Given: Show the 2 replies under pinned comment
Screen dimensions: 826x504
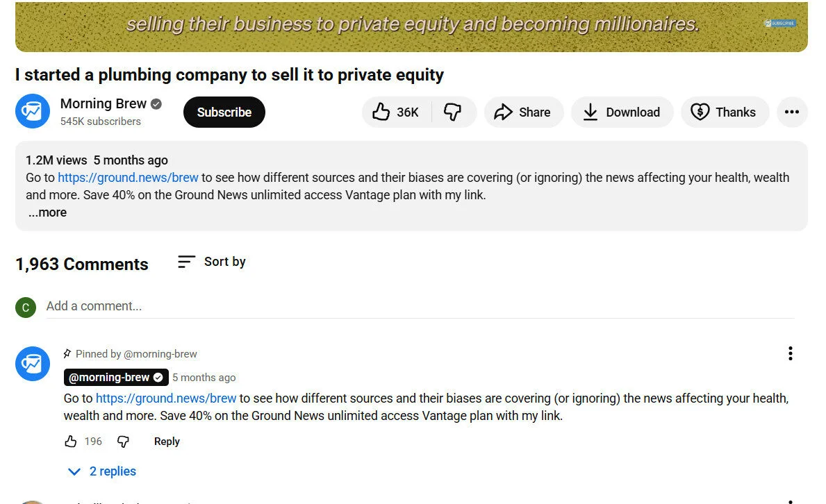Looking at the screenshot, I should tap(101, 471).
